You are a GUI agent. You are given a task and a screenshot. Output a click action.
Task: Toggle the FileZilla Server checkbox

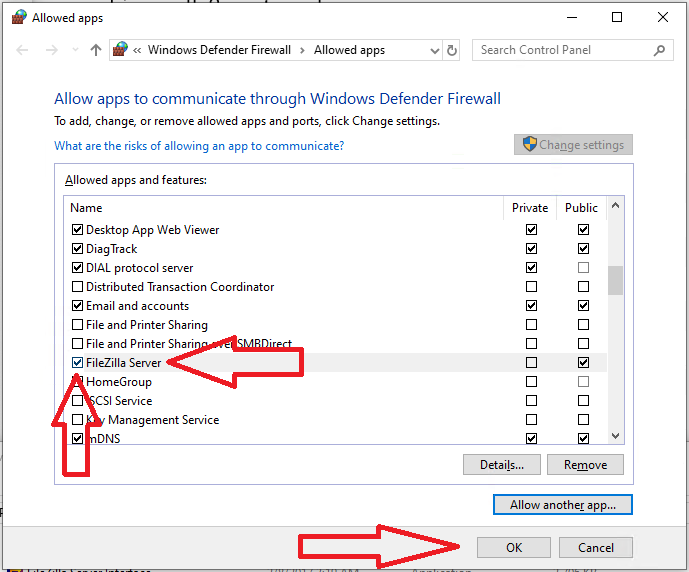click(77, 362)
